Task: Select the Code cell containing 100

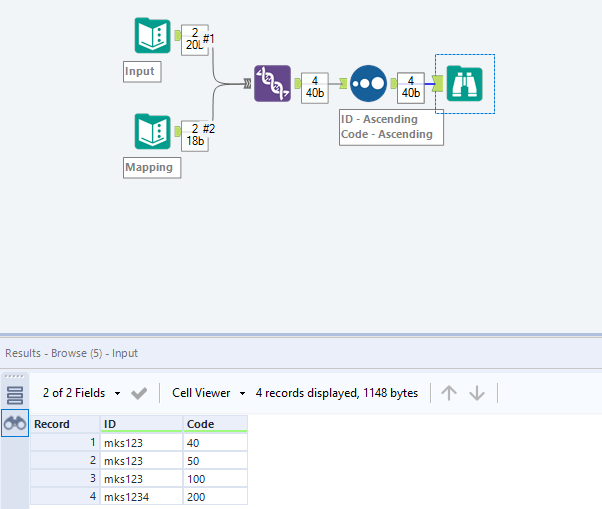Action: click(x=215, y=478)
